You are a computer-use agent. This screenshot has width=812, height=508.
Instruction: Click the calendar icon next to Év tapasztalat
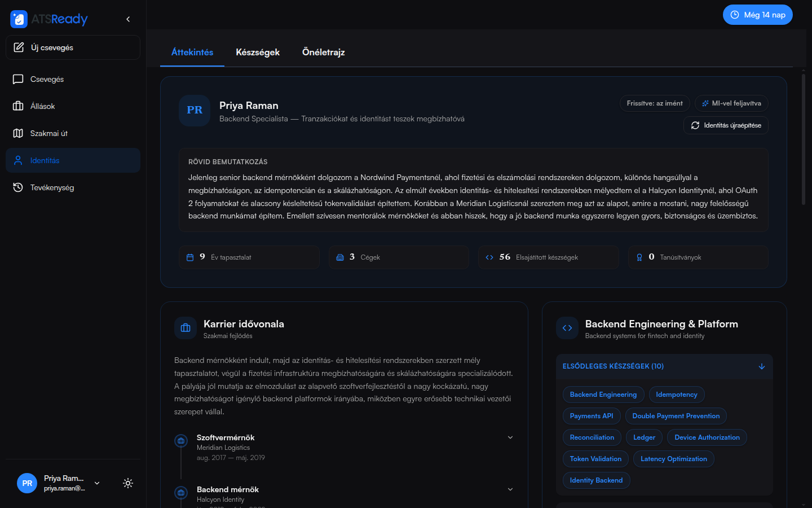click(190, 257)
